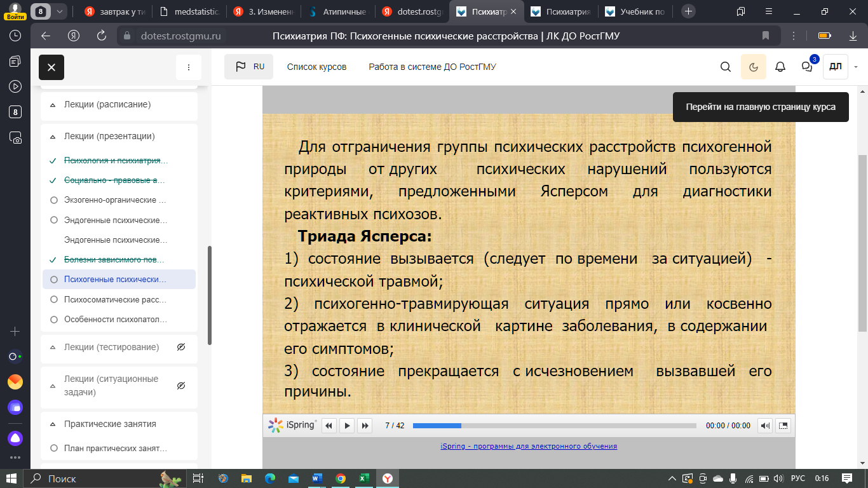
Task: Go to next slide in iSpring player
Action: [365, 426]
